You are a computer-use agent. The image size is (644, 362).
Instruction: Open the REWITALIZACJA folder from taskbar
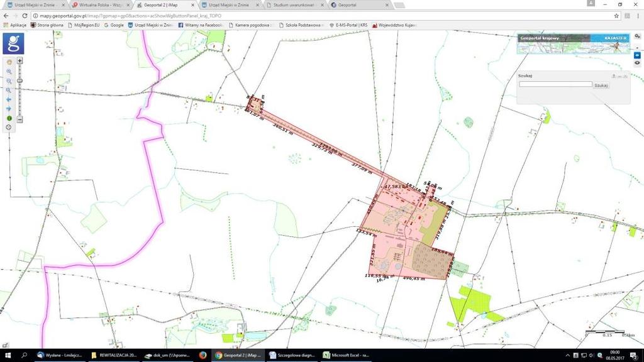coord(114,355)
